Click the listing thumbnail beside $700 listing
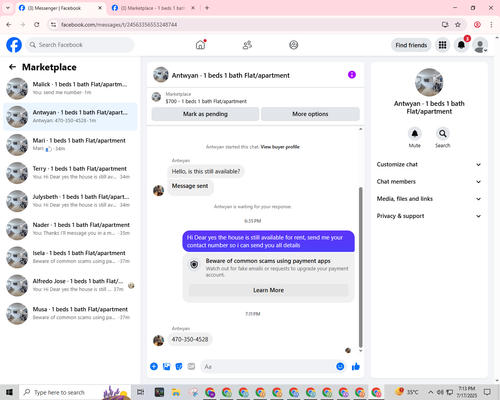 point(156,97)
